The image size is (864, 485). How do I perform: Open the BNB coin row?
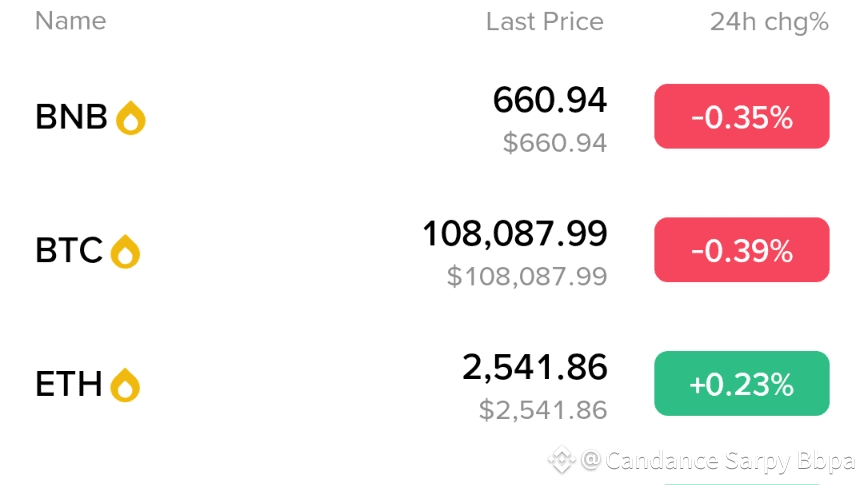(x=72, y=118)
